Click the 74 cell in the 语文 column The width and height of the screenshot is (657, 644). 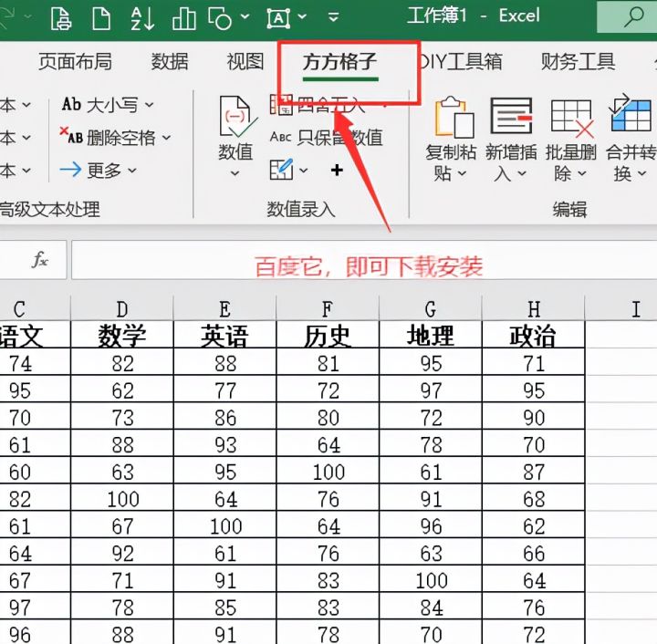pos(36,363)
